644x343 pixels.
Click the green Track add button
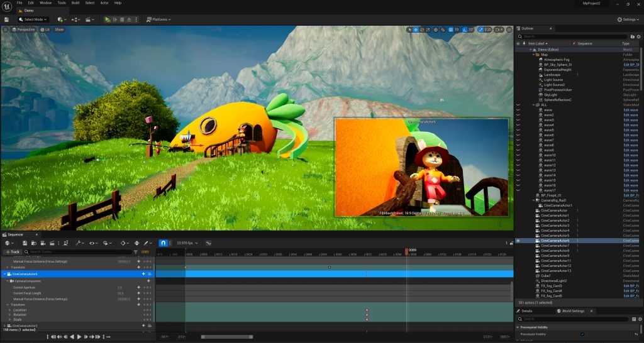pos(13,252)
